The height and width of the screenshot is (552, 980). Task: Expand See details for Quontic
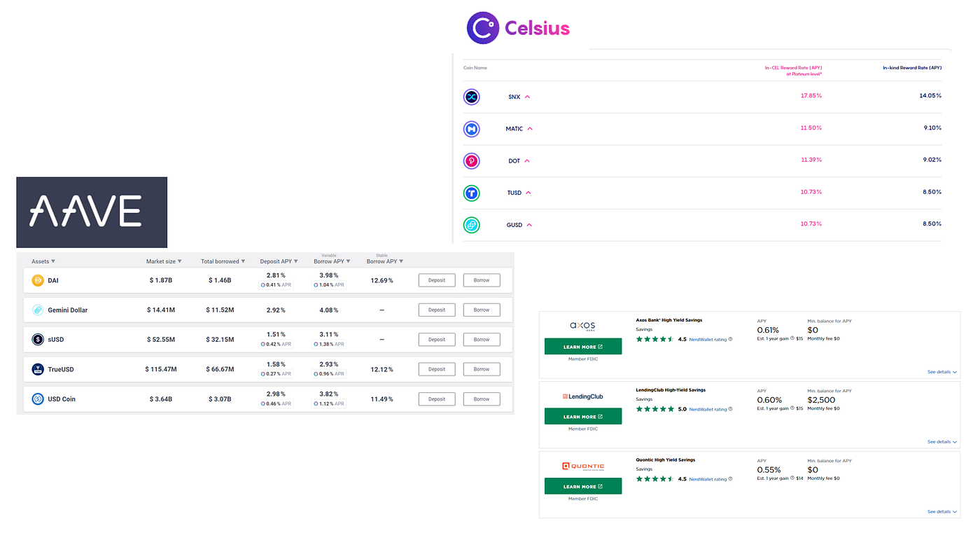click(x=942, y=512)
